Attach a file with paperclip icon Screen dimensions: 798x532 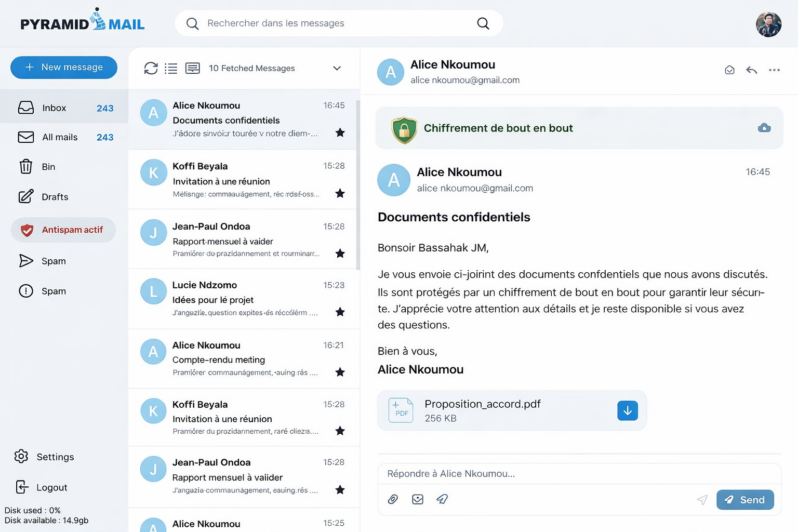pyautogui.click(x=393, y=499)
